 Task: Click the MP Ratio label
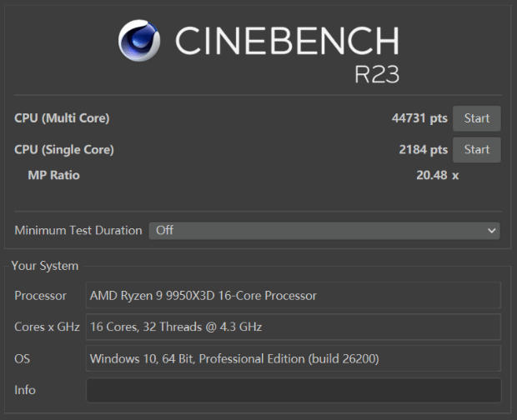[x=54, y=175]
